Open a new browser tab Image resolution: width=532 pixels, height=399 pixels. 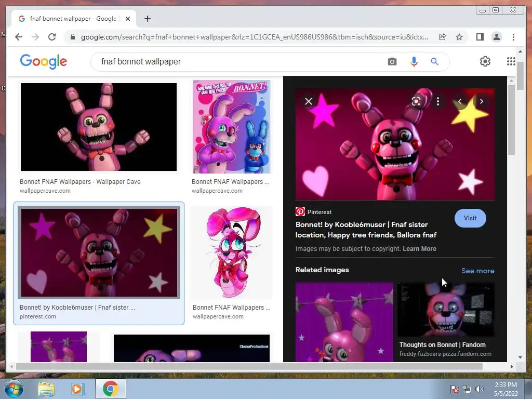(147, 19)
